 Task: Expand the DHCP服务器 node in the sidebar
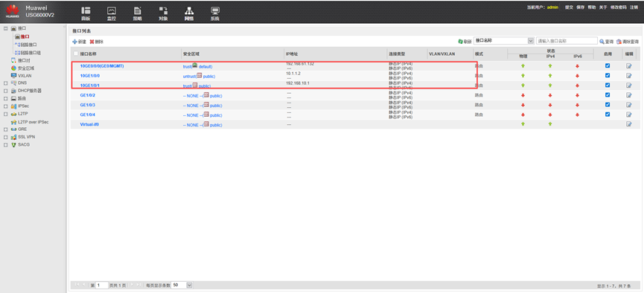[x=6, y=91]
